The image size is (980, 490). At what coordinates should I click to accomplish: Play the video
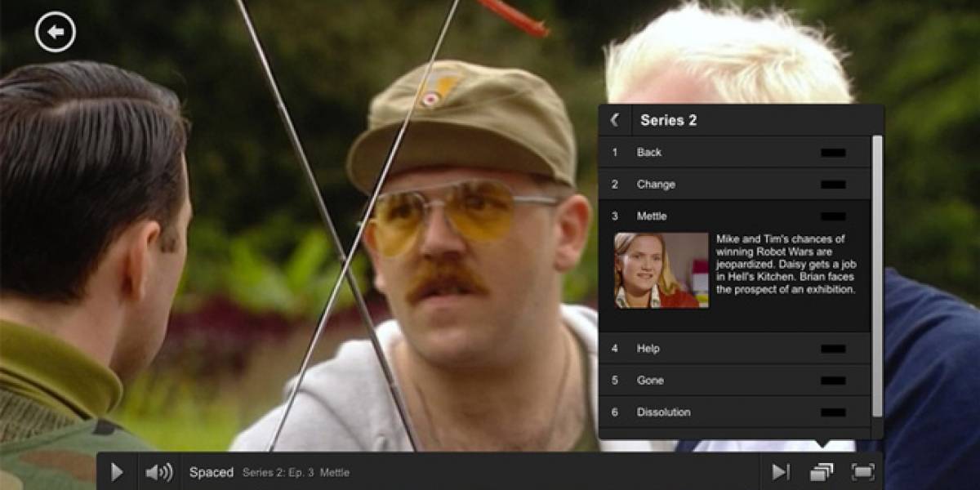[x=117, y=472]
